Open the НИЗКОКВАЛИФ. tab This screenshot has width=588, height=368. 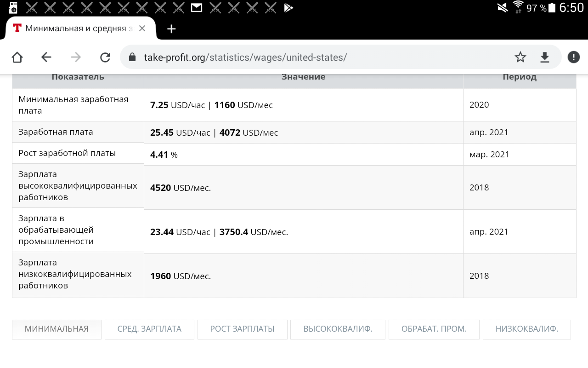tap(526, 329)
